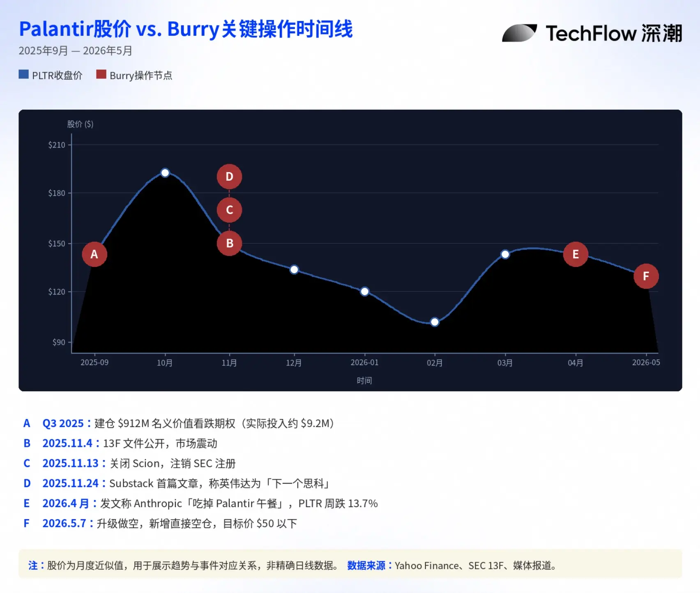
Task: Click the white data point above 2026-01
Action: [x=364, y=292]
